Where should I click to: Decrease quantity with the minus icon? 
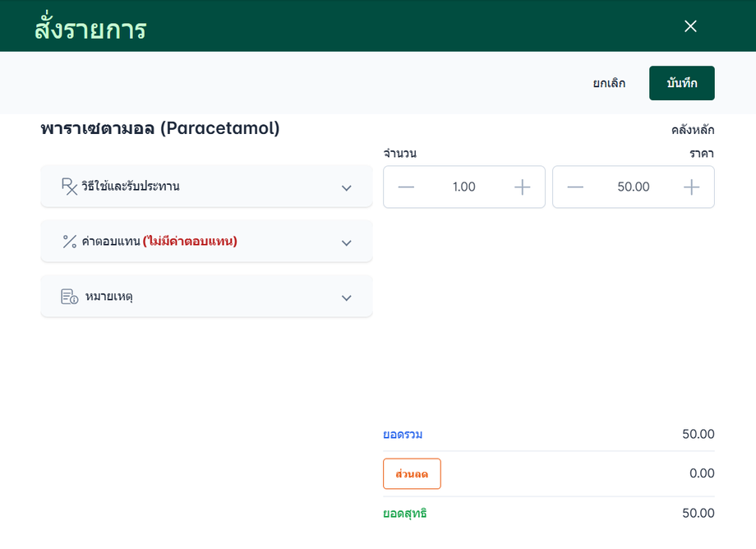(x=406, y=187)
